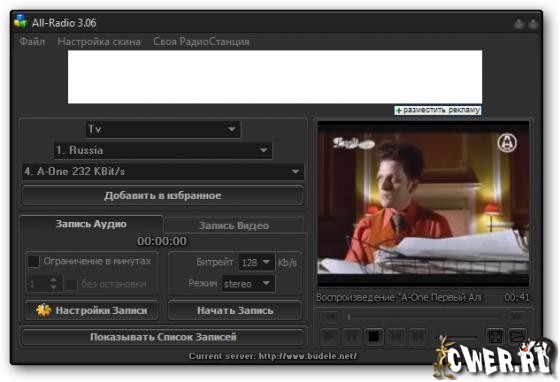Toggle the 'без остановки' checkbox
The image size is (560, 382).
(x=71, y=284)
